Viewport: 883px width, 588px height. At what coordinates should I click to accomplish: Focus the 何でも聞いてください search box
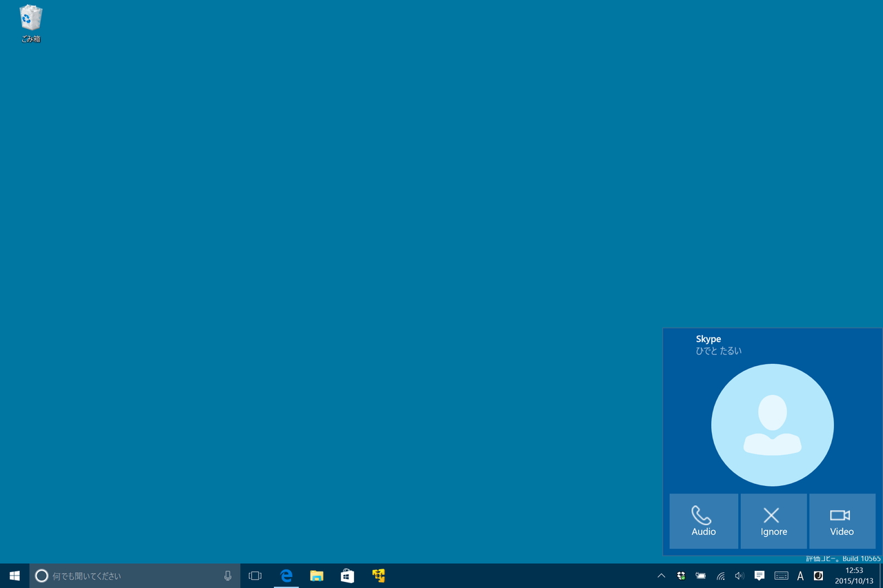tap(135, 576)
